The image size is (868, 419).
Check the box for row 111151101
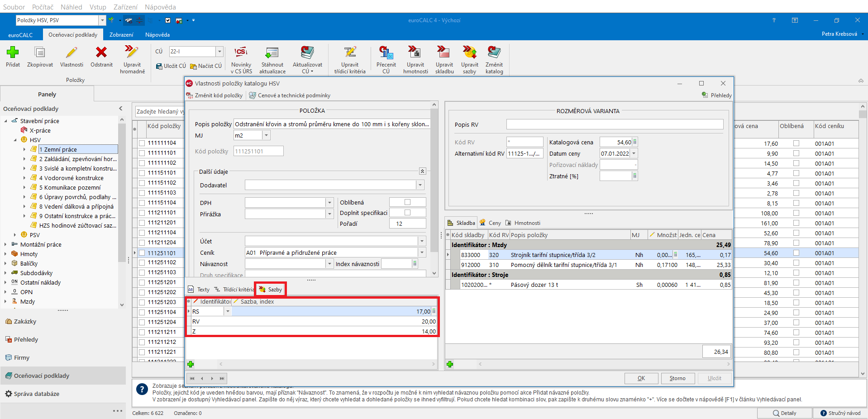click(142, 173)
